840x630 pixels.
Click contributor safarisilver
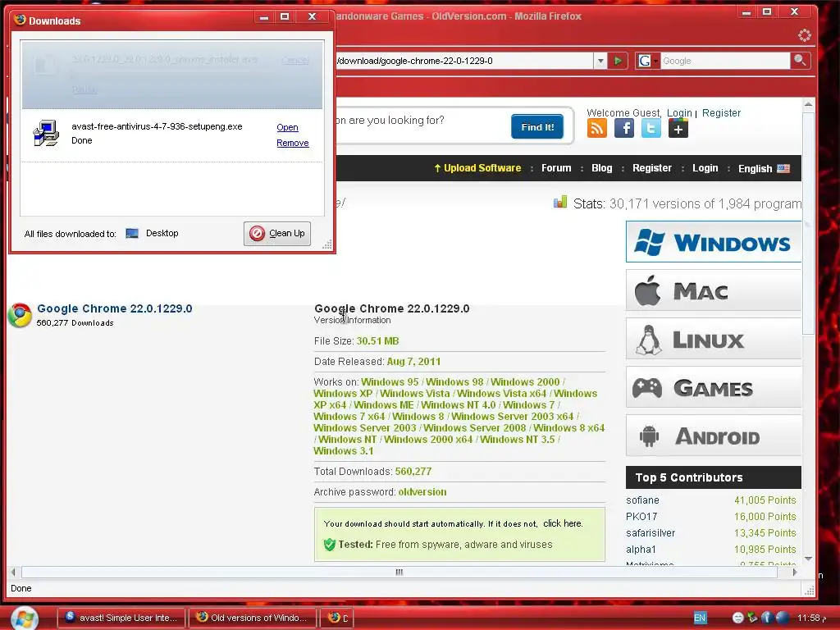651,533
